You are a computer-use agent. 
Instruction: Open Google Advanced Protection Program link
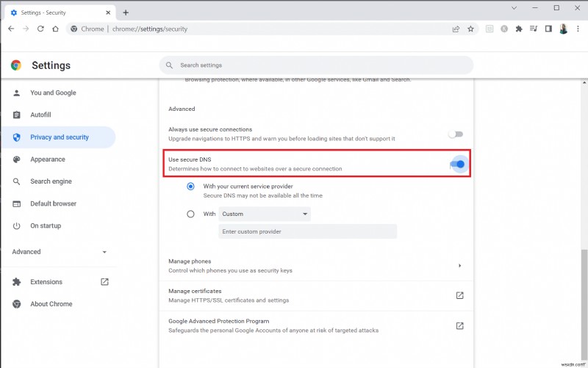(459, 325)
